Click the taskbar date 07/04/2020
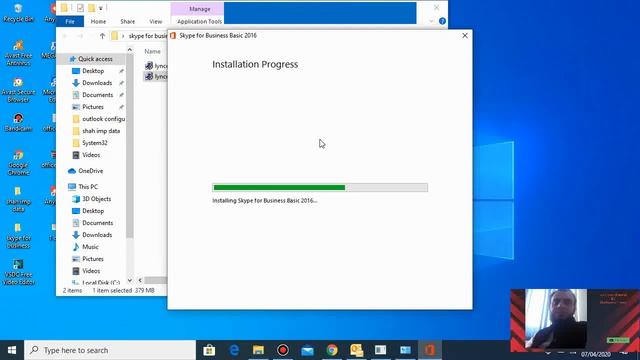The image size is (640, 360). coord(596,354)
